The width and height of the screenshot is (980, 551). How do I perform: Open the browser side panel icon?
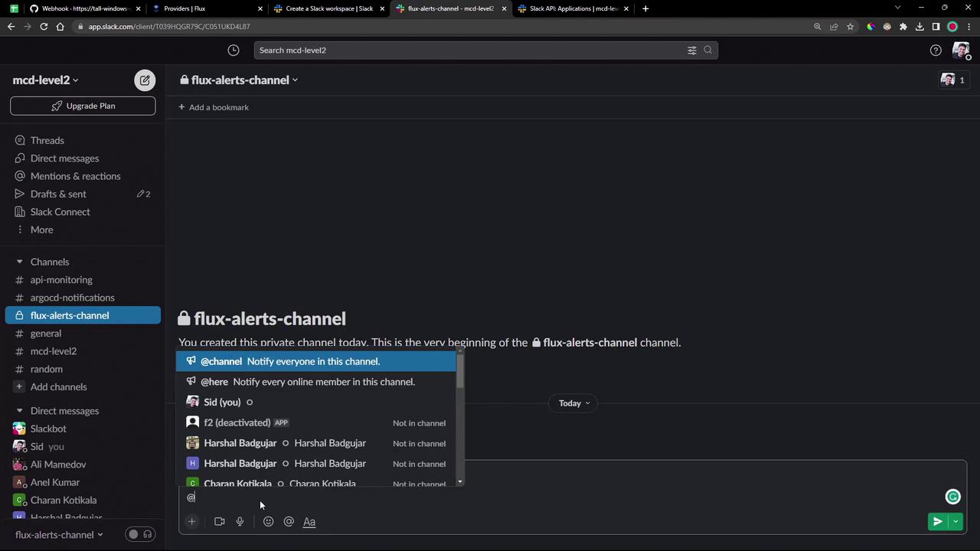click(x=936, y=27)
